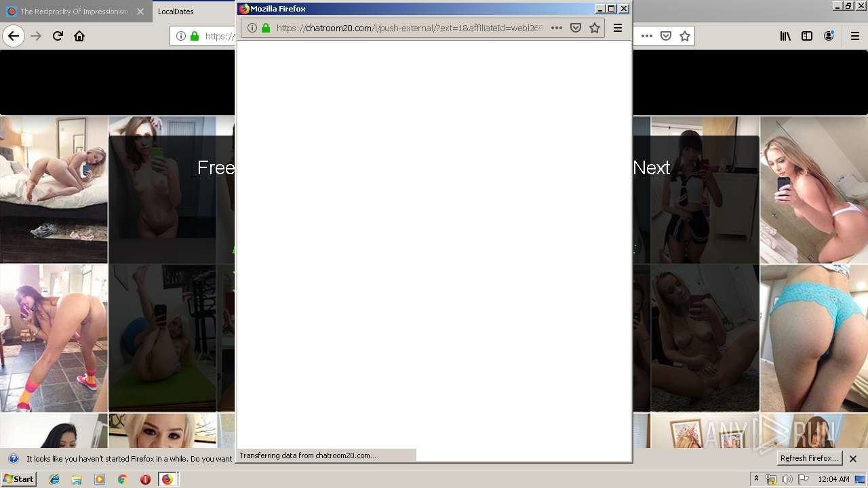Go back in main Firefox window

14,36
